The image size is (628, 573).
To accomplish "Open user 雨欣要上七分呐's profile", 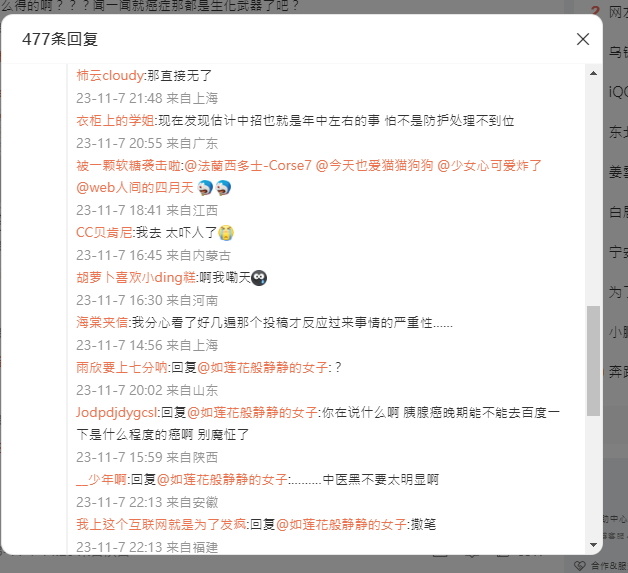I will pos(122,367).
